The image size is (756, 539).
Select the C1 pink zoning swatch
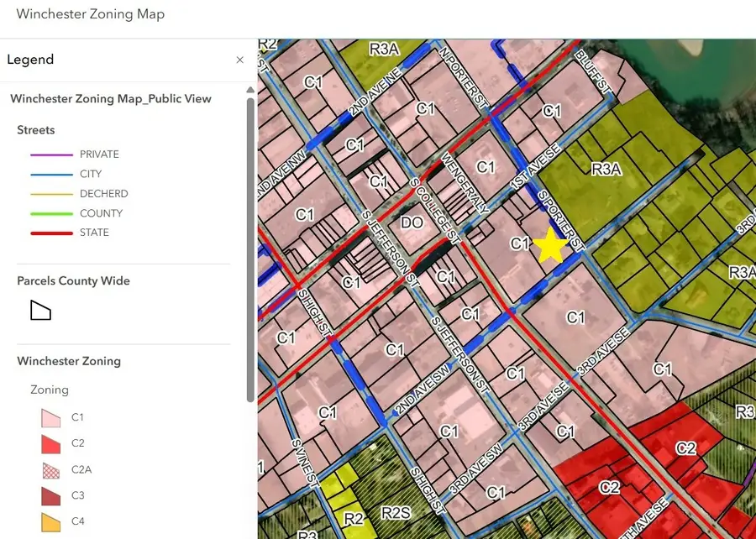[50, 417]
